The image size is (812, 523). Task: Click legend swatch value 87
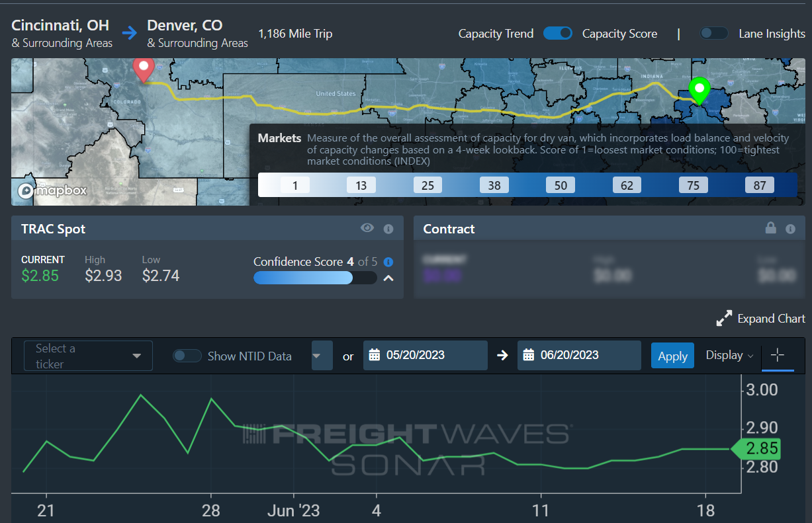760,185
